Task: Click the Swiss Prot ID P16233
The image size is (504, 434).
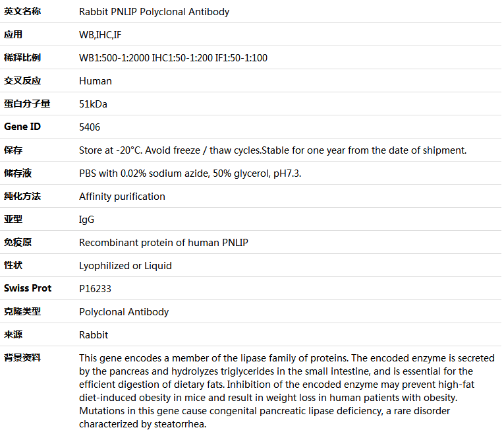Action: click(x=95, y=289)
